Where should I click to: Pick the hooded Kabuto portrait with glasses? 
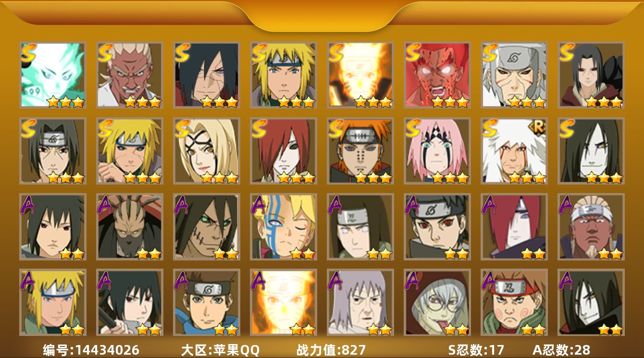(437, 302)
